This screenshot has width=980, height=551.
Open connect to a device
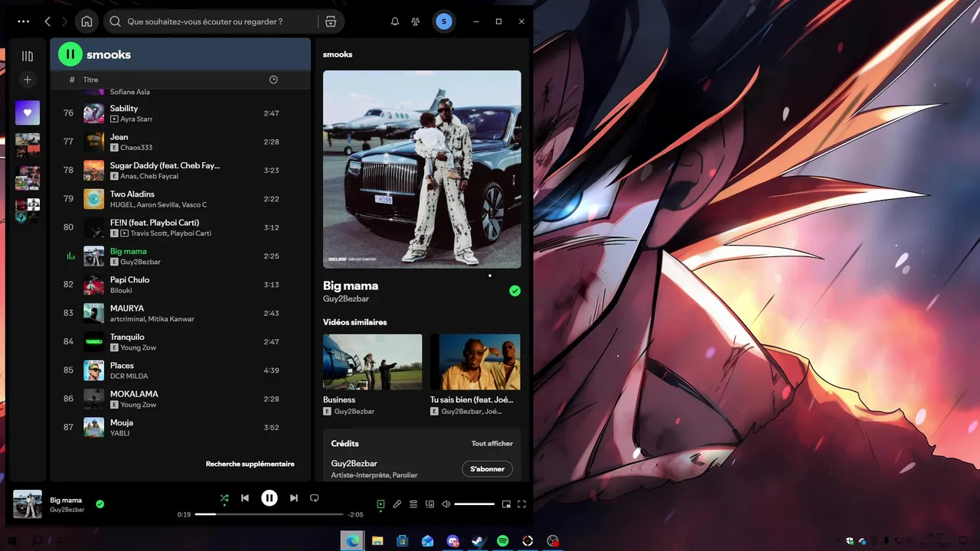click(x=430, y=504)
